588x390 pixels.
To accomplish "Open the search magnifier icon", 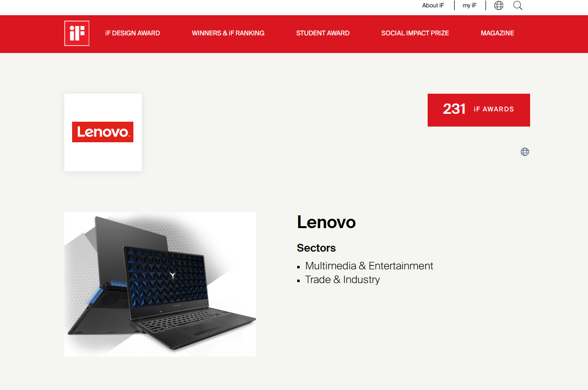I will [x=517, y=5].
